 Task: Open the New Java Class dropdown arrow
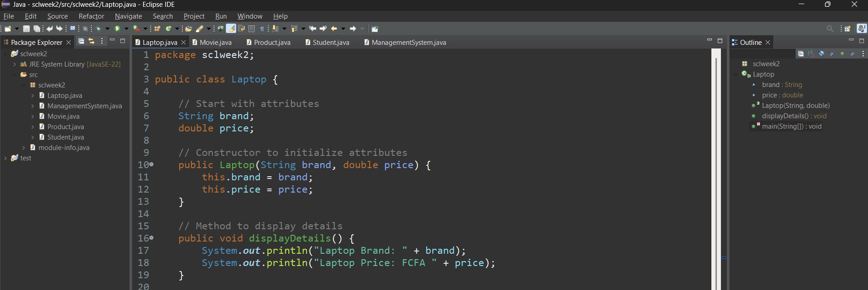click(x=177, y=29)
